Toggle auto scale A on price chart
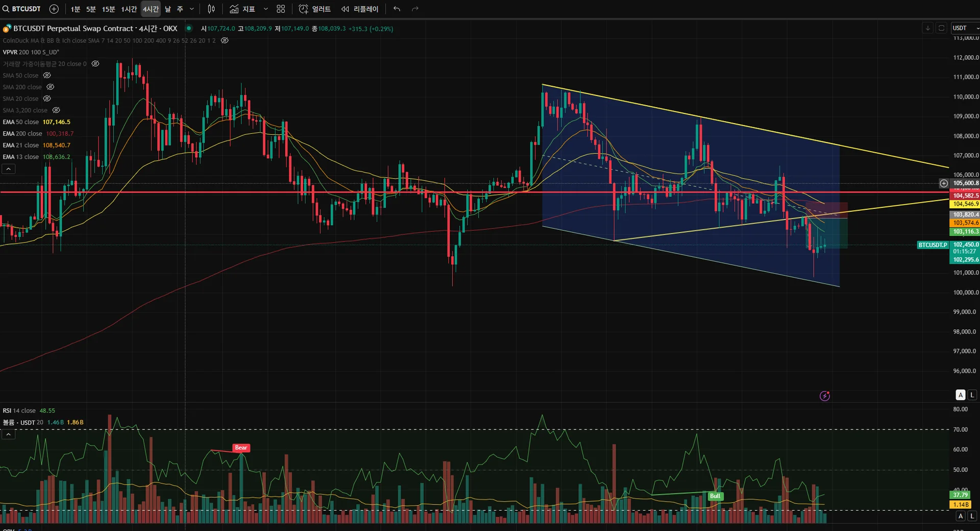980x531 pixels. (x=961, y=395)
